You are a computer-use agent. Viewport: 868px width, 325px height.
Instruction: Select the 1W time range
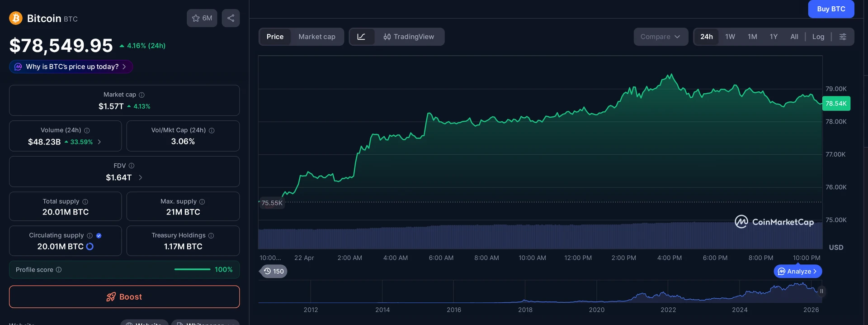(x=730, y=37)
